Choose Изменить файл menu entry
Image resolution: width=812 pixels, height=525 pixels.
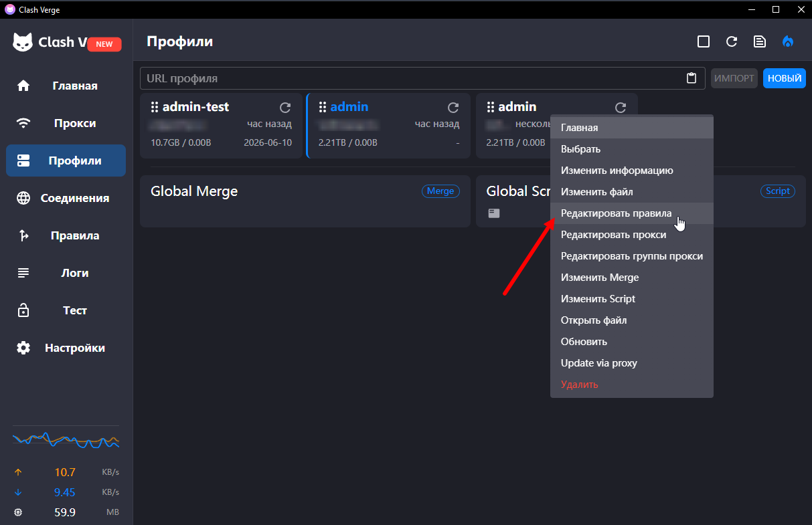[632, 192]
